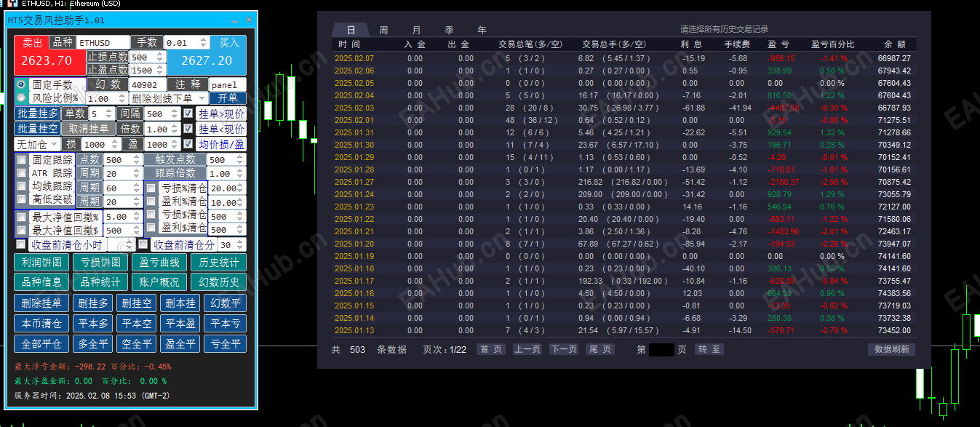Enable the 固定跟踪 checkbox
This screenshot has width=980, height=427.
(21, 159)
